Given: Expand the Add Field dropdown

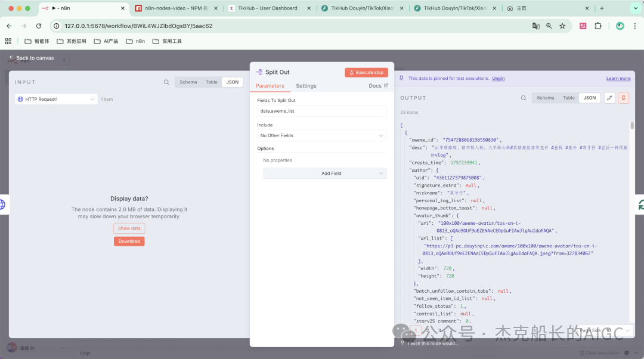Looking at the screenshot, I should pos(324,174).
